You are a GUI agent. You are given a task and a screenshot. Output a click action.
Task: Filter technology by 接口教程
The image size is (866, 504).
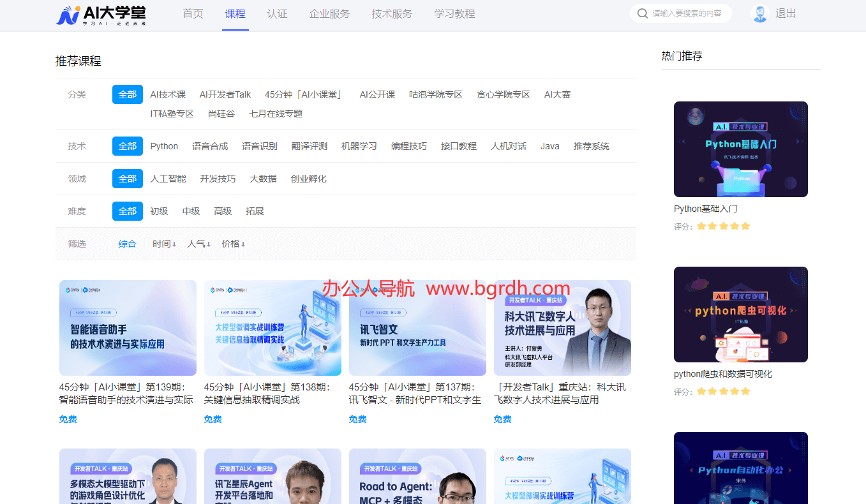tap(459, 146)
